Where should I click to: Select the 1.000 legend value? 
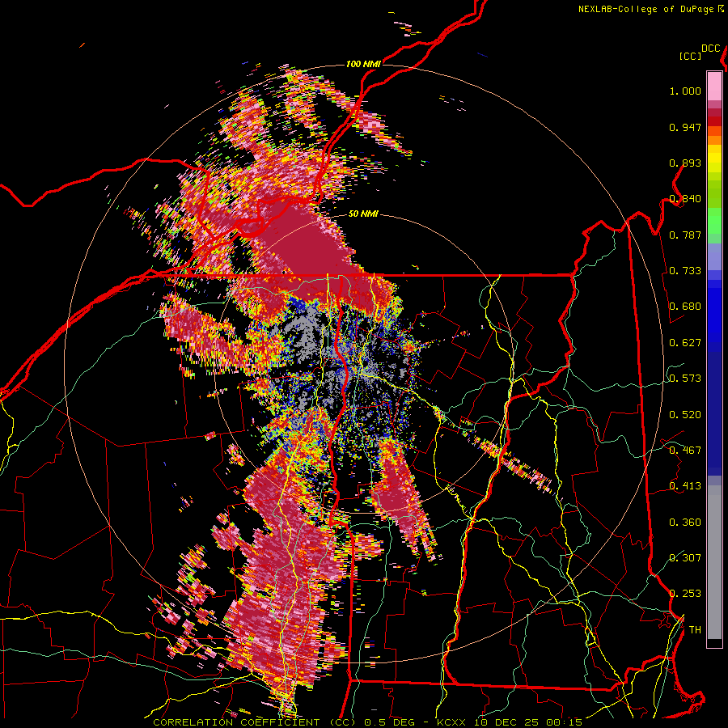(x=685, y=91)
